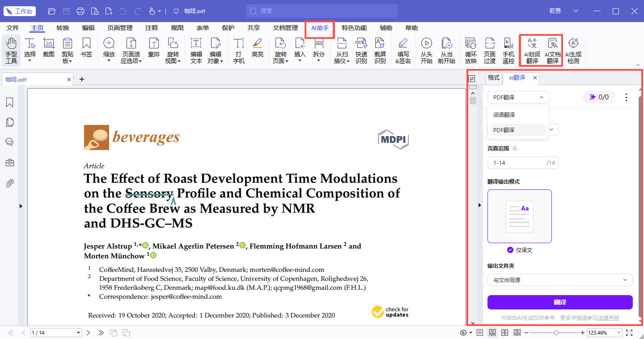This screenshot has height=339, width=644.
Task: Click the 书签 bookmark ribbon icon
Action: coord(86,48)
